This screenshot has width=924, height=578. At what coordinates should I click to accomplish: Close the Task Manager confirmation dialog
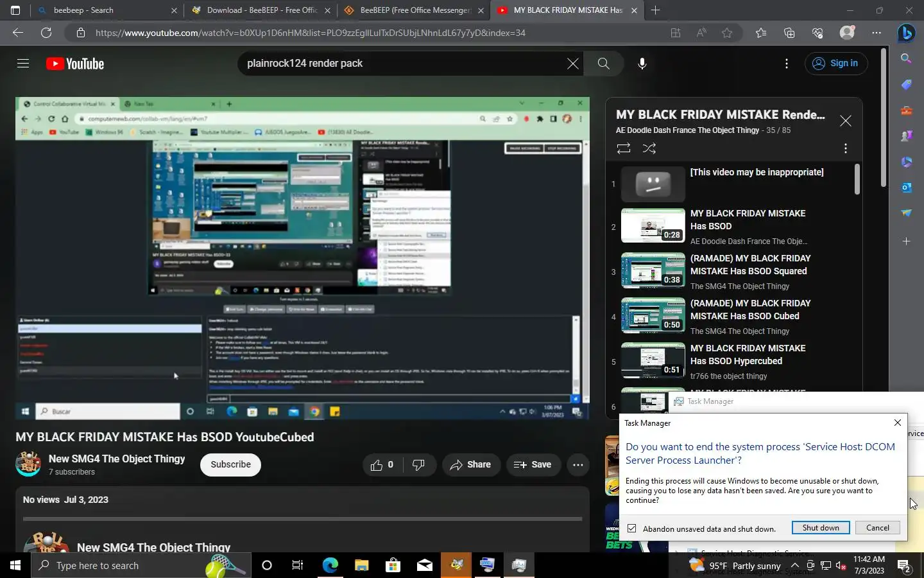(x=898, y=423)
